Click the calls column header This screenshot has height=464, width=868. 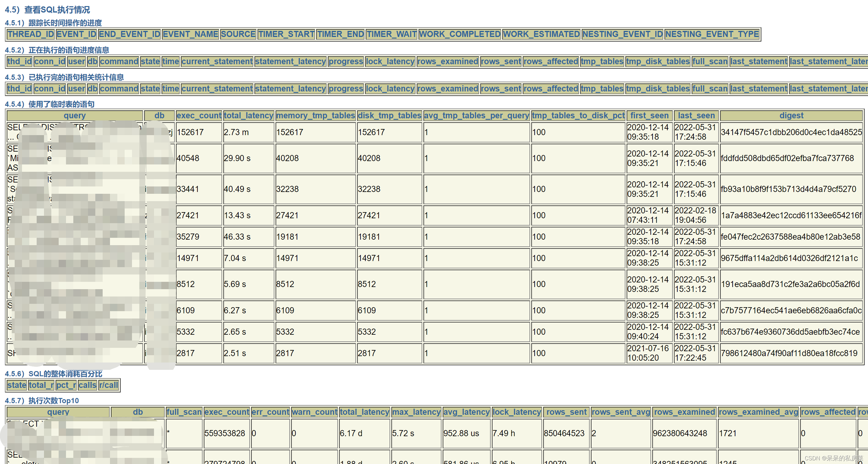pos(88,385)
